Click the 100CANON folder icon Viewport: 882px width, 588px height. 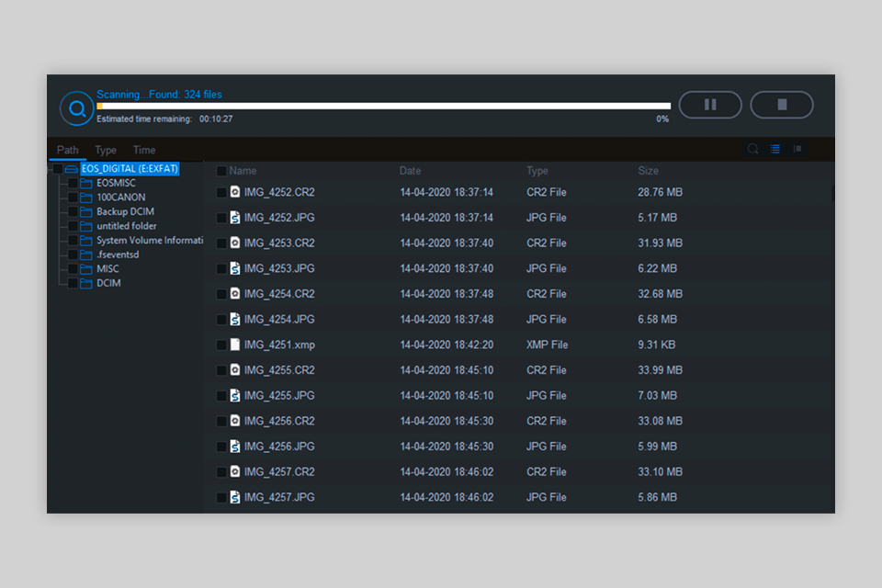86,198
